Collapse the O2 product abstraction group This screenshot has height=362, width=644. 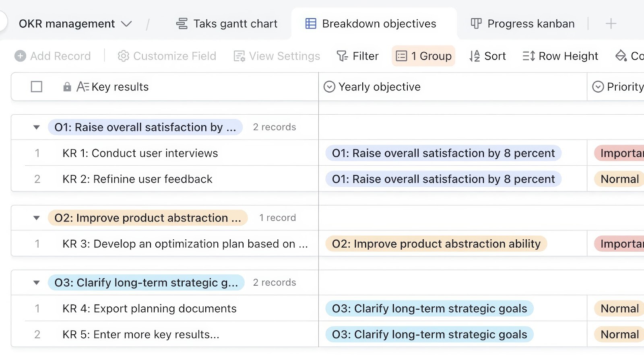tap(36, 218)
